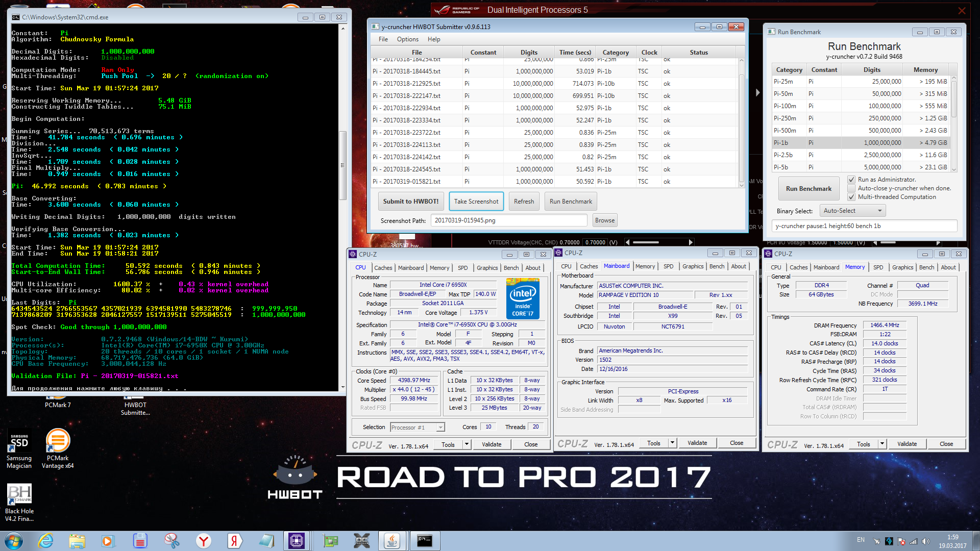Open Windows Media Player taskbar icon

108,541
